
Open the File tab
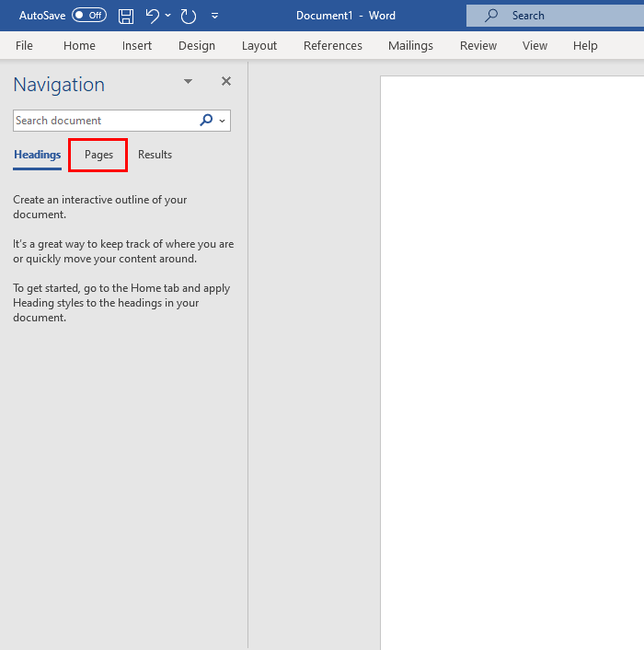24,46
